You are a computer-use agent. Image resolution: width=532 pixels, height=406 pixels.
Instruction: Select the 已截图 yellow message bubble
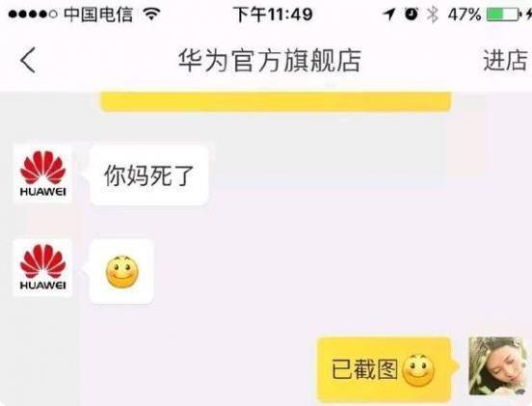coord(384,369)
